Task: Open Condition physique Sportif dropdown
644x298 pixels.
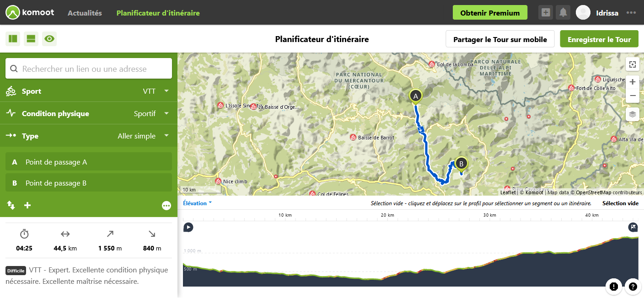Action: pyautogui.click(x=151, y=113)
